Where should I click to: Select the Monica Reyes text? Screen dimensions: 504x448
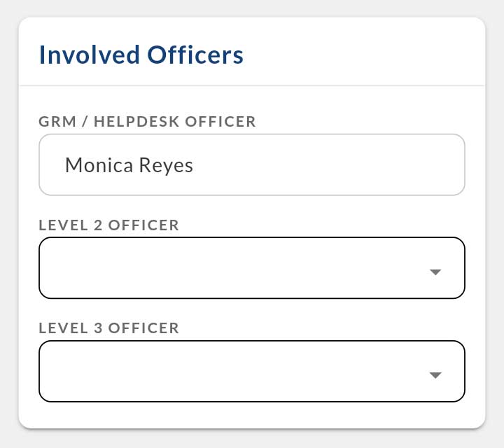click(129, 164)
